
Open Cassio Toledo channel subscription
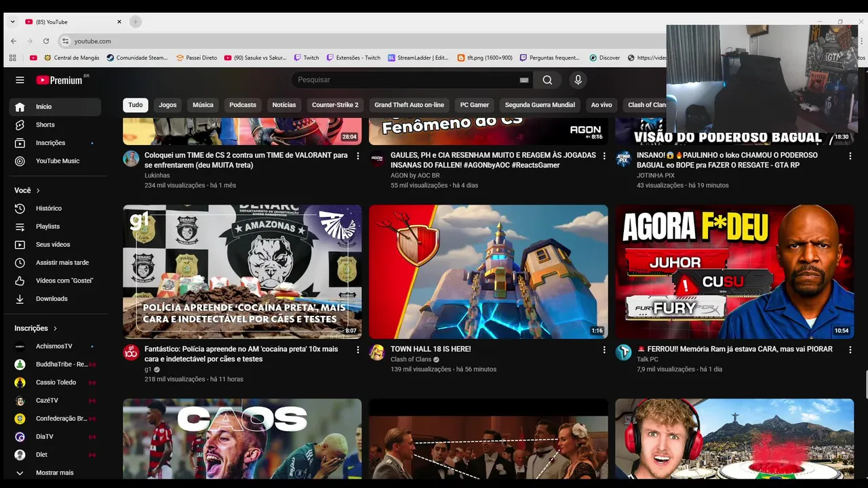click(55, 382)
